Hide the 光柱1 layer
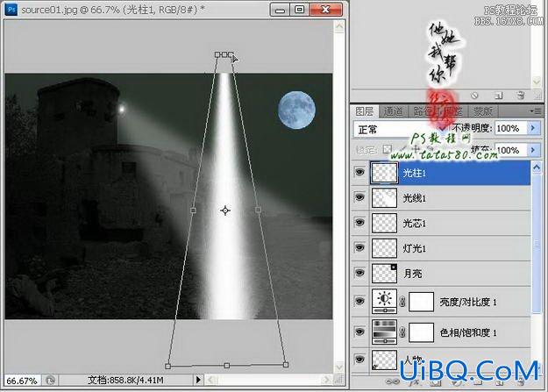This screenshot has height=392, width=548. (359, 172)
